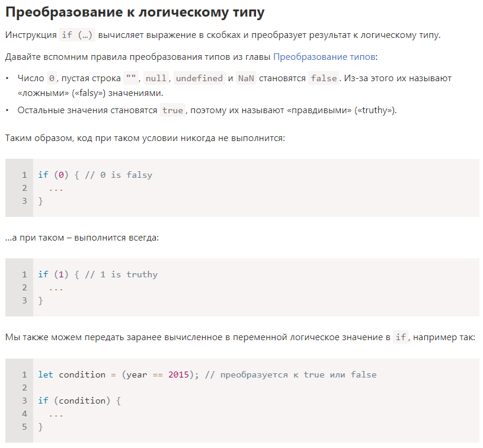Click the closing brace in the «1 is truthy» block
Viewport: 483px width, 448px height.
(40, 300)
